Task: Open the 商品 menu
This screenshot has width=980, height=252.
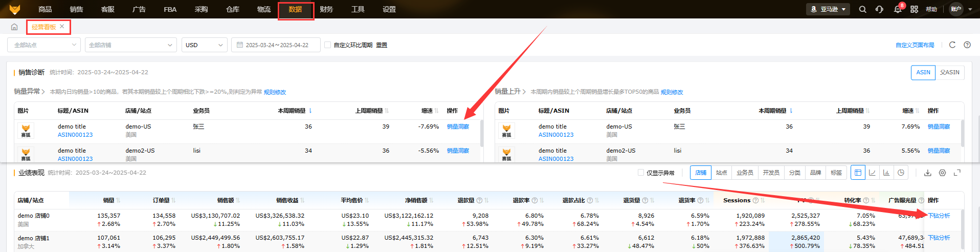Action: [45, 9]
